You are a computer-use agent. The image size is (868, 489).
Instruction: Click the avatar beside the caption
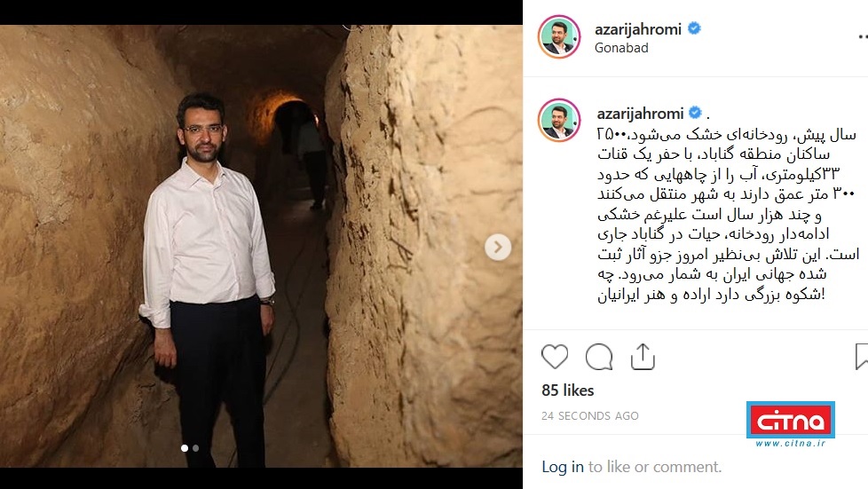pyautogui.click(x=559, y=120)
